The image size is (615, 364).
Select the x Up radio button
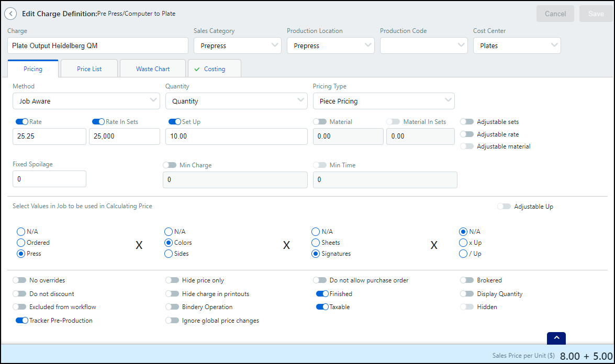(x=463, y=243)
